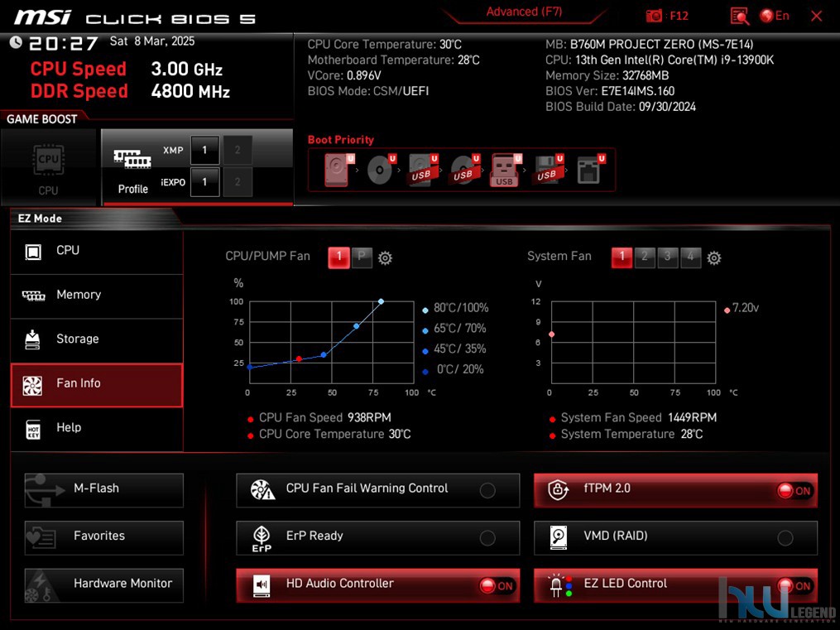Open Hardware Monitor
The height and width of the screenshot is (630, 840).
point(104,585)
